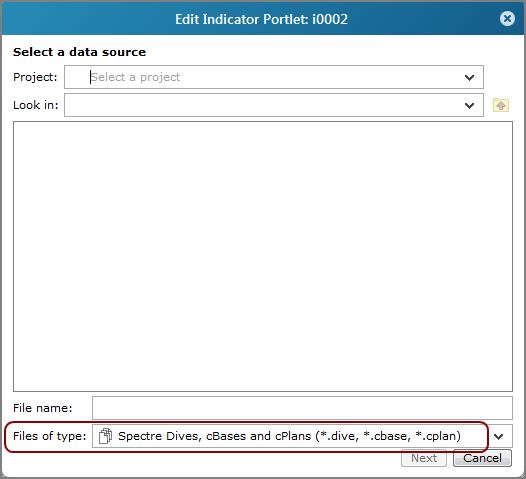Image resolution: width=526 pixels, height=479 pixels.
Task: Click the file type documents icon
Action: (105, 436)
